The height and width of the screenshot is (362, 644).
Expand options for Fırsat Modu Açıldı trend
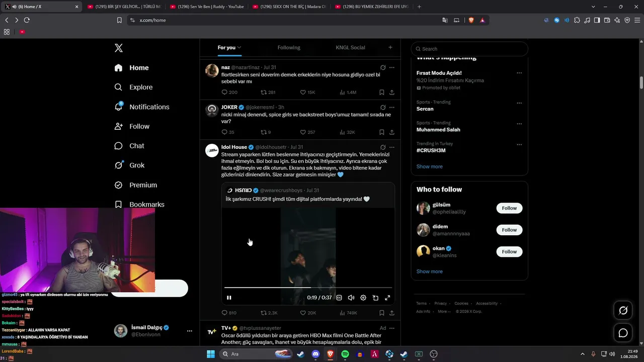tap(519, 73)
